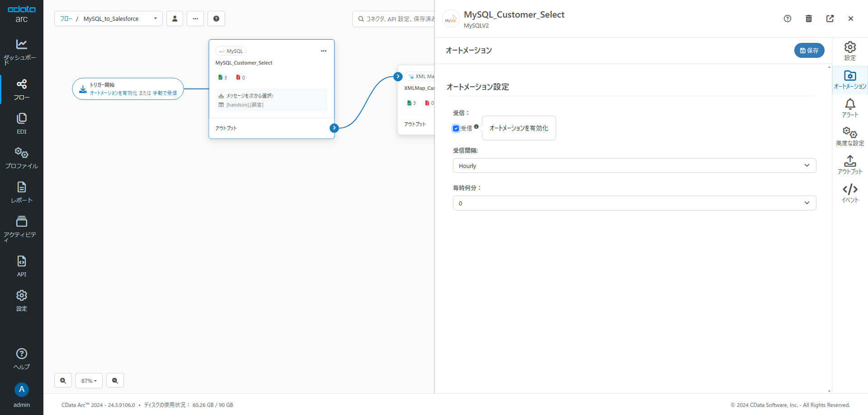Click オートメーションを有効化 link in trigger
The image size is (868, 415).
(x=113, y=93)
